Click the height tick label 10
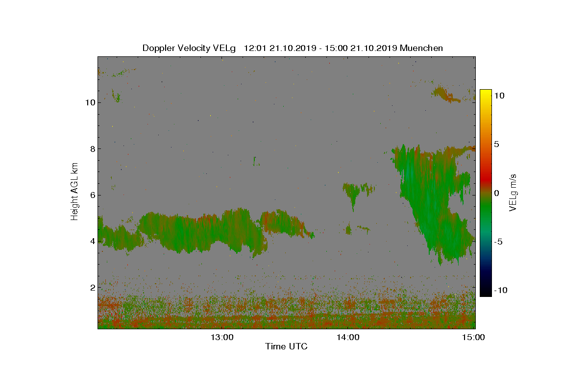The height and width of the screenshot is (392, 588). pos(90,102)
